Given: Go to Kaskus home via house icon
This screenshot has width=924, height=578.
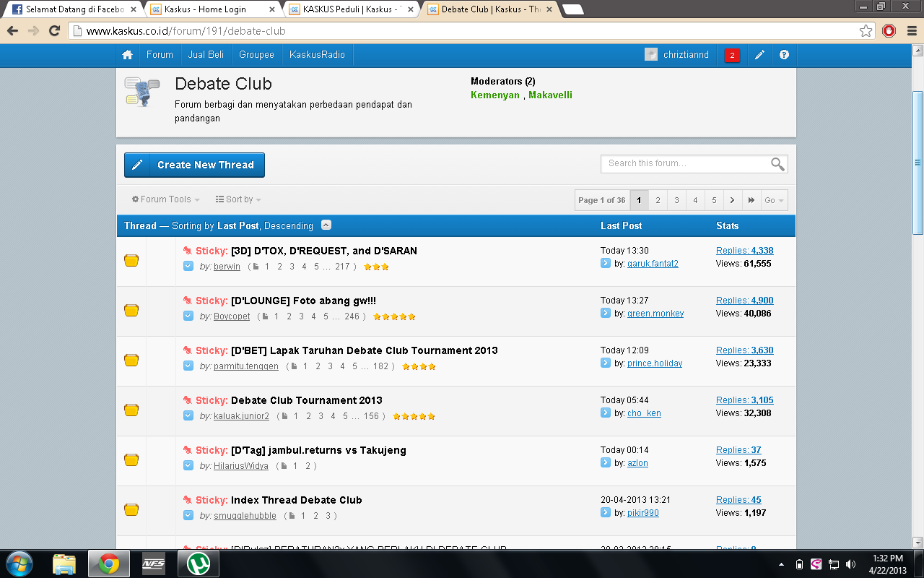Looking at the screenshot, I should tap(128, 55).
